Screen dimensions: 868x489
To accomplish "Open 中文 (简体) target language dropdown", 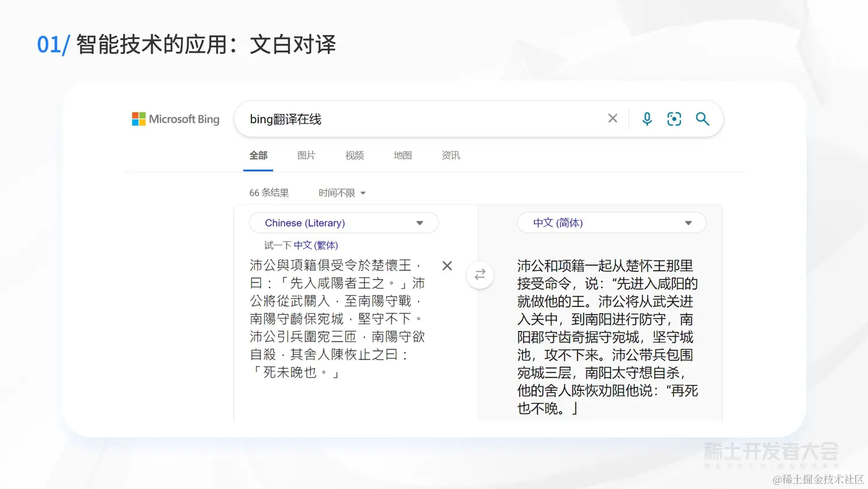I will [612, 223].
